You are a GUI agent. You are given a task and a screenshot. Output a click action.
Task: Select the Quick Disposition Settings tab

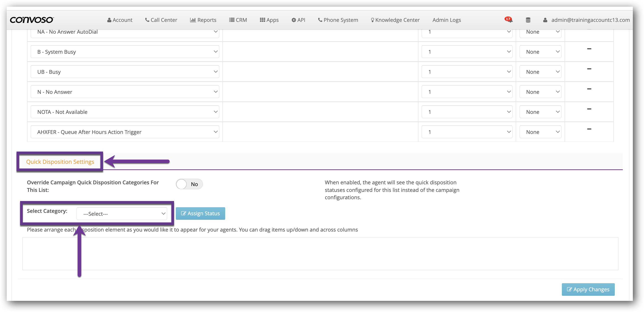[60, 162]
